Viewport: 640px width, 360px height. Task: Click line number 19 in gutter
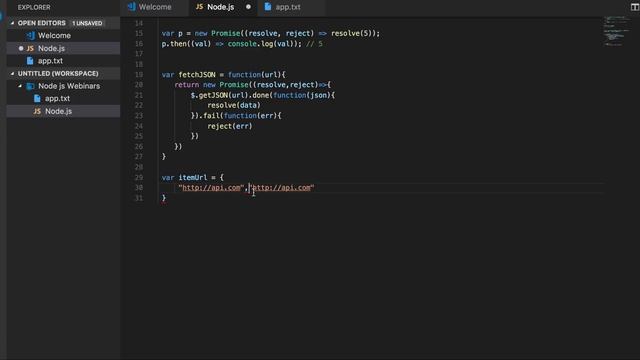click(139, 75)
